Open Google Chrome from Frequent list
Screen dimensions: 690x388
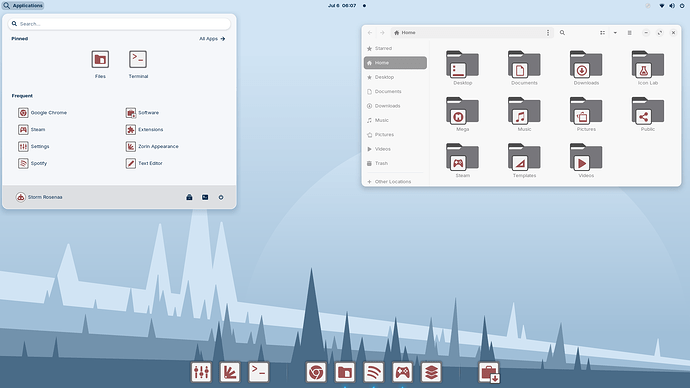(x=43, y=113)
